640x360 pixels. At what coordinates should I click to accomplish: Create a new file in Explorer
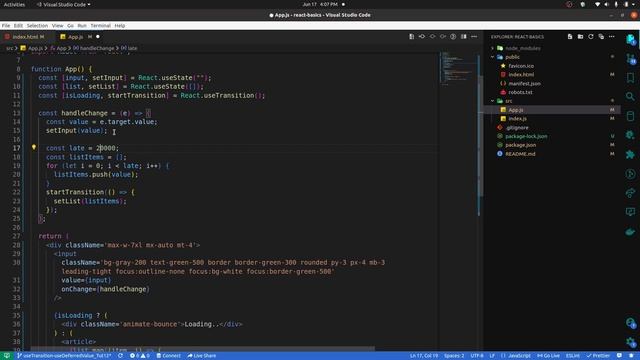[570, 37]
